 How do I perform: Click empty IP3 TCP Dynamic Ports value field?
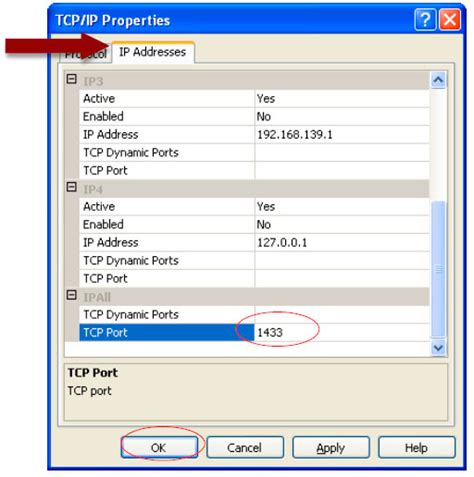pyautogui.click(x=342, y=153)
